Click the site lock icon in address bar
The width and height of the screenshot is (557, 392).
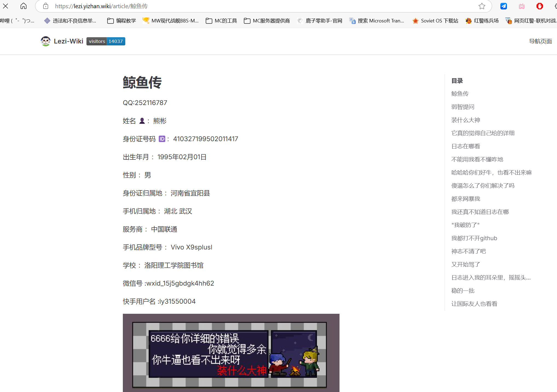click(46, 6)
